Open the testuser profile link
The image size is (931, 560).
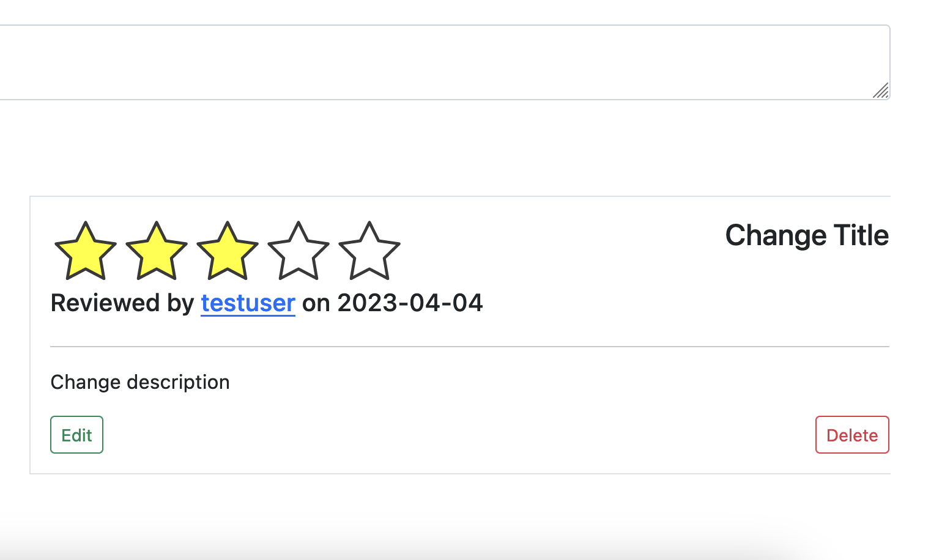point(248,303)
